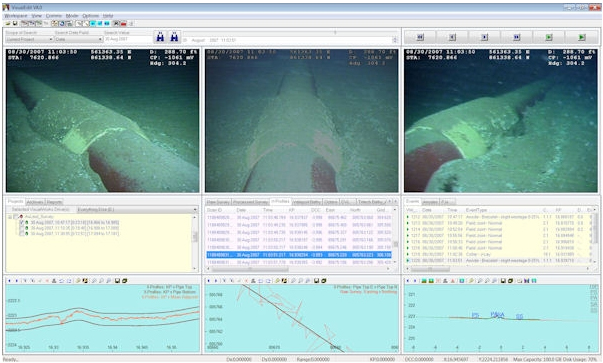Screen dimensions: 603x363
Task: Step one frame forward
Action: (485, 37)
